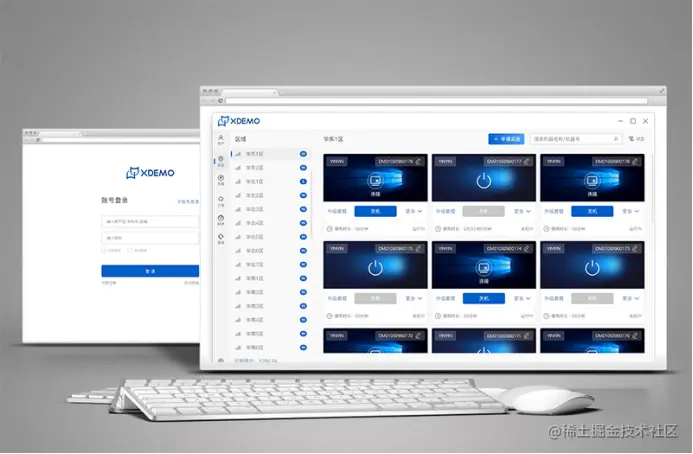The height and width of the screenshot is (454, 693).
Task: Reload page in front browser window
Action: pos(220,101)
